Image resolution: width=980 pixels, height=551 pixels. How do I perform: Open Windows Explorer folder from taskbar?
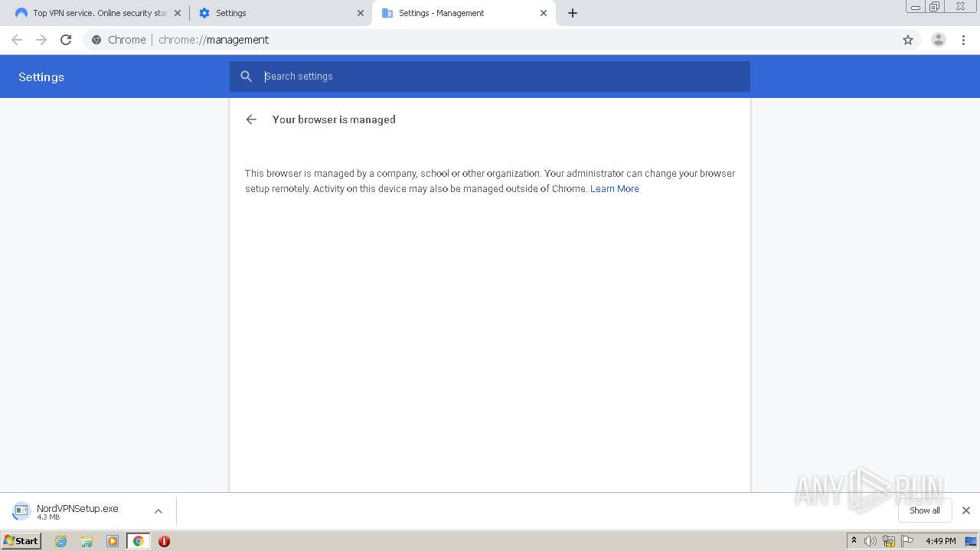[x=87, y=541]
